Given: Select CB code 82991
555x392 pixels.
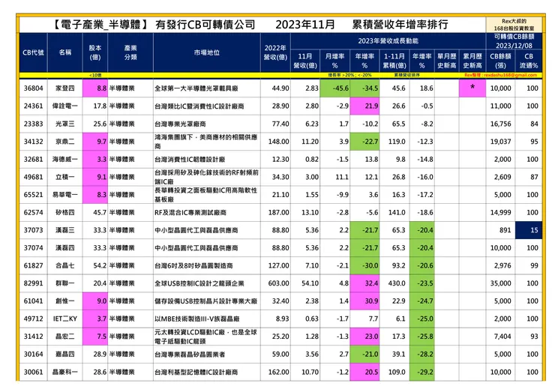Looking at the screenshot, I should (33, 283).
